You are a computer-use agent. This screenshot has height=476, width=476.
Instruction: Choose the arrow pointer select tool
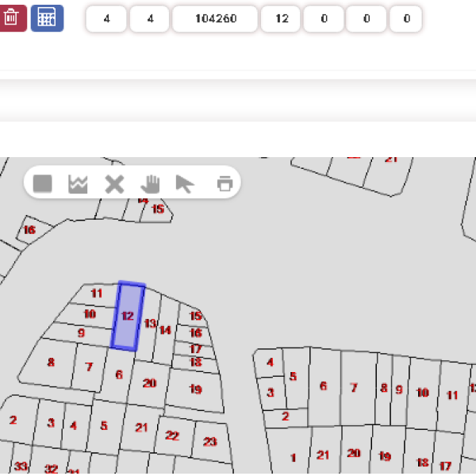185,184
